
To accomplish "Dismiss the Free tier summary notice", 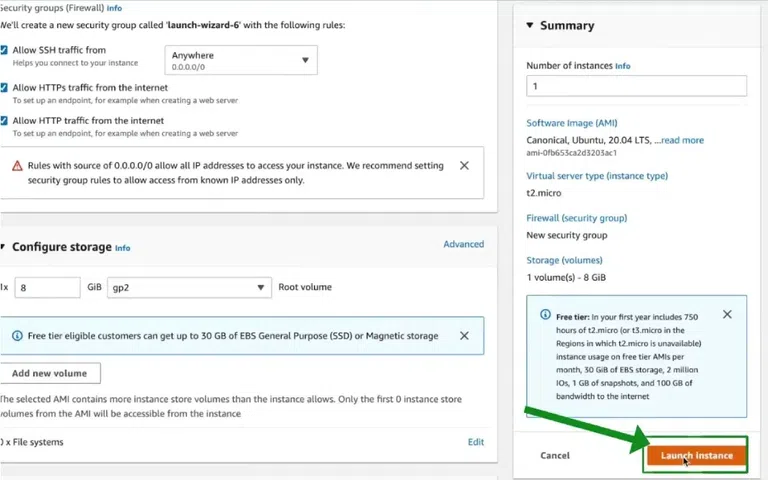I will point(727,314).
